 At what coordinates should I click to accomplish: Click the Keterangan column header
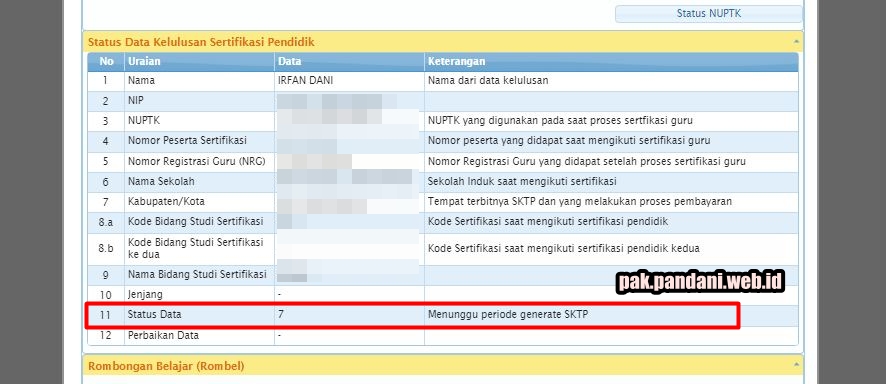[611, 62]
